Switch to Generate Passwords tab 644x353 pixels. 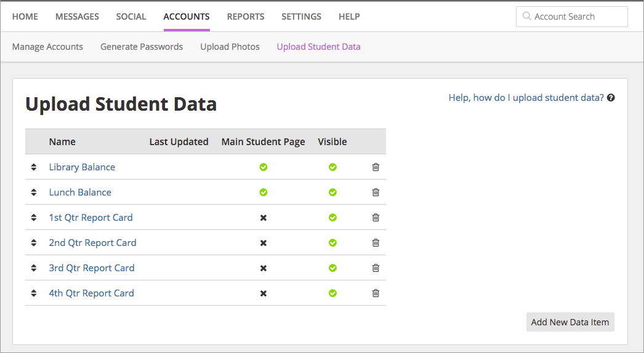pos(142,47)
